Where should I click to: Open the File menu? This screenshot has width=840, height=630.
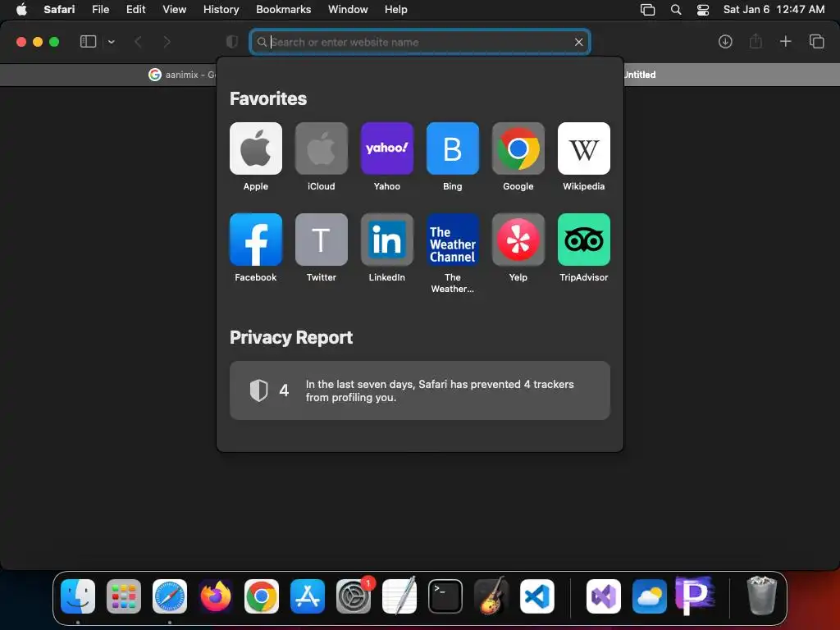[x=100, y=10]
